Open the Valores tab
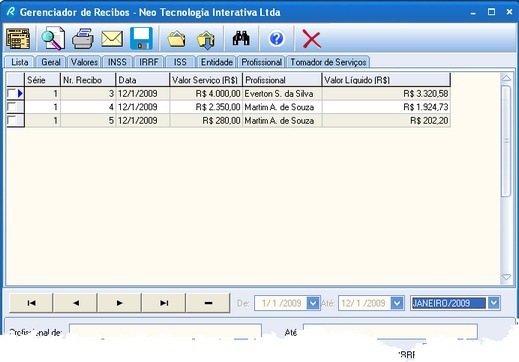This screenshot has height=362, width=519. coord(84,62)
